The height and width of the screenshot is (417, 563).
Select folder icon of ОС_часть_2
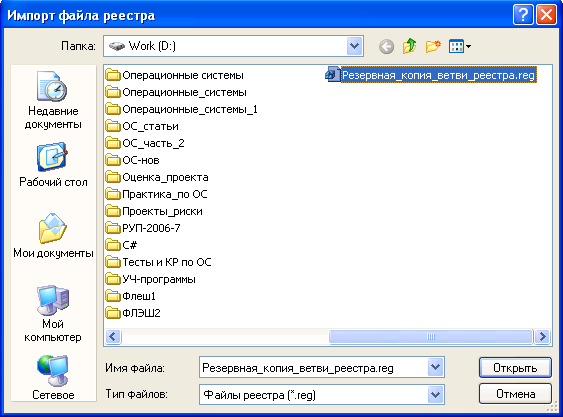[x=113, y=143]
